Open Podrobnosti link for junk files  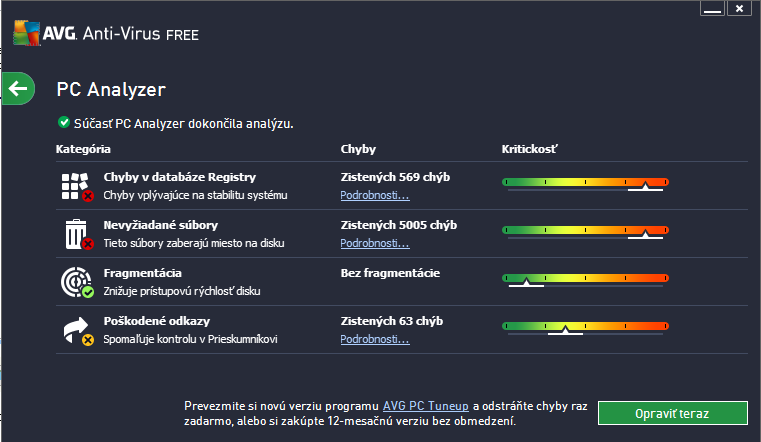coord(374,243)
